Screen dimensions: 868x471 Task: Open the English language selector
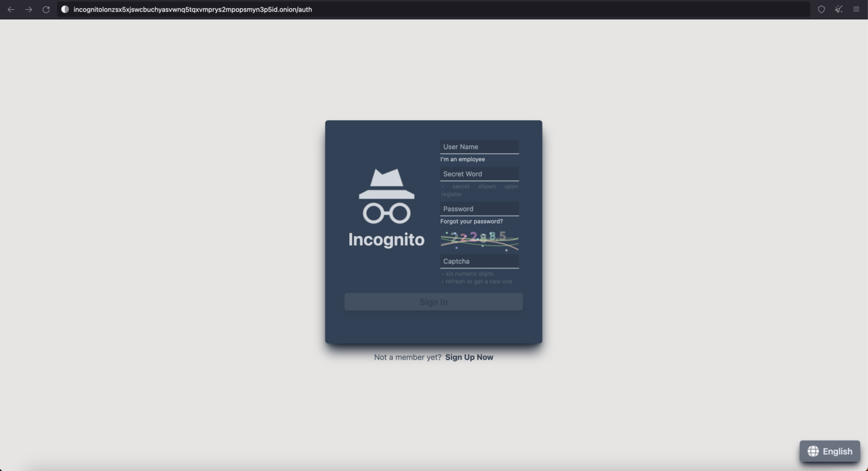pyautogui.click(x=830, y=451)
